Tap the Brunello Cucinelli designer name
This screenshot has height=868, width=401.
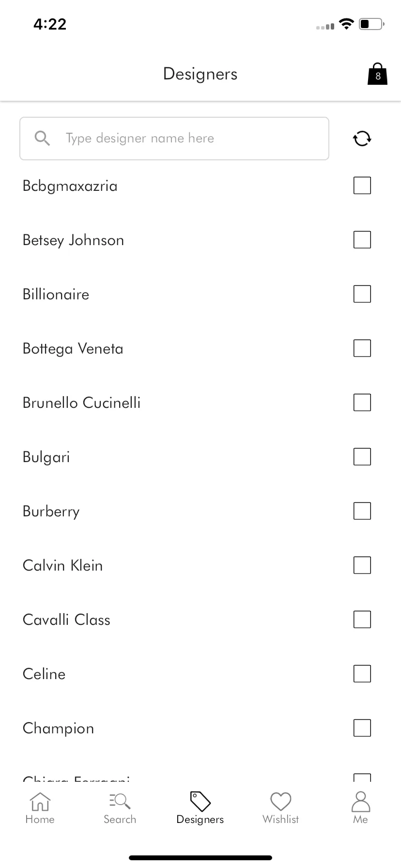81,403
